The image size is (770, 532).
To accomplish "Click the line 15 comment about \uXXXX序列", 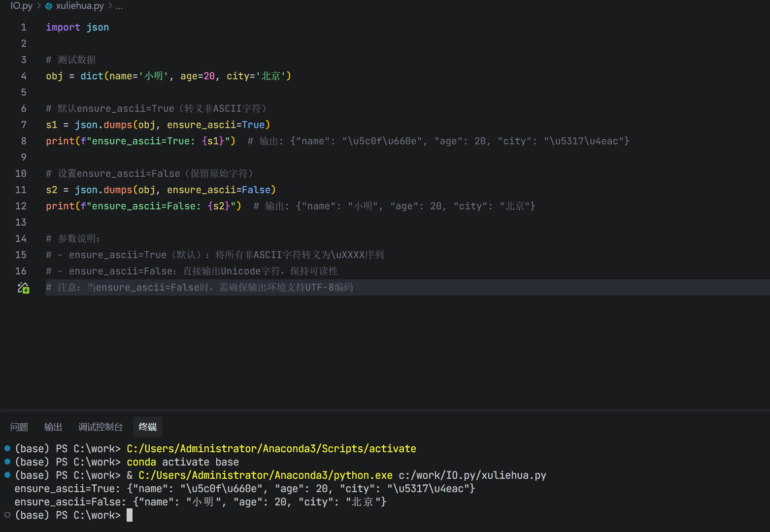I will coord(215,255).
